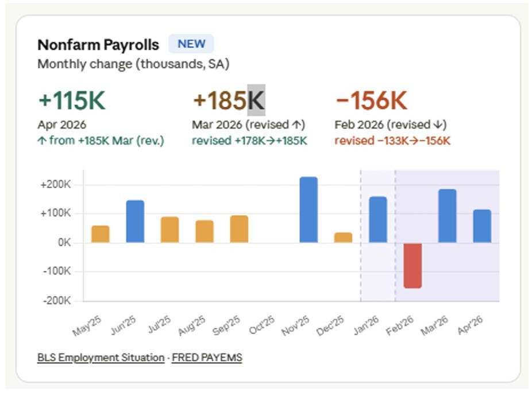Click the +115K April headline figure

pos(72,100)
